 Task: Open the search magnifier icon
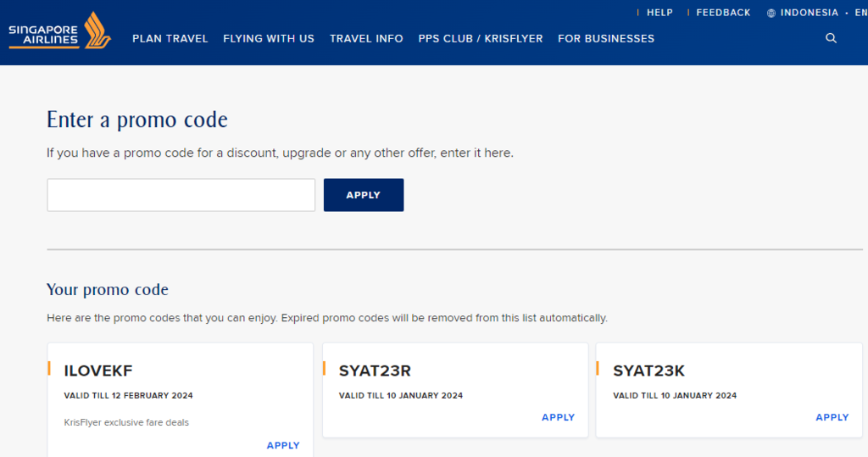pos(831,38)
